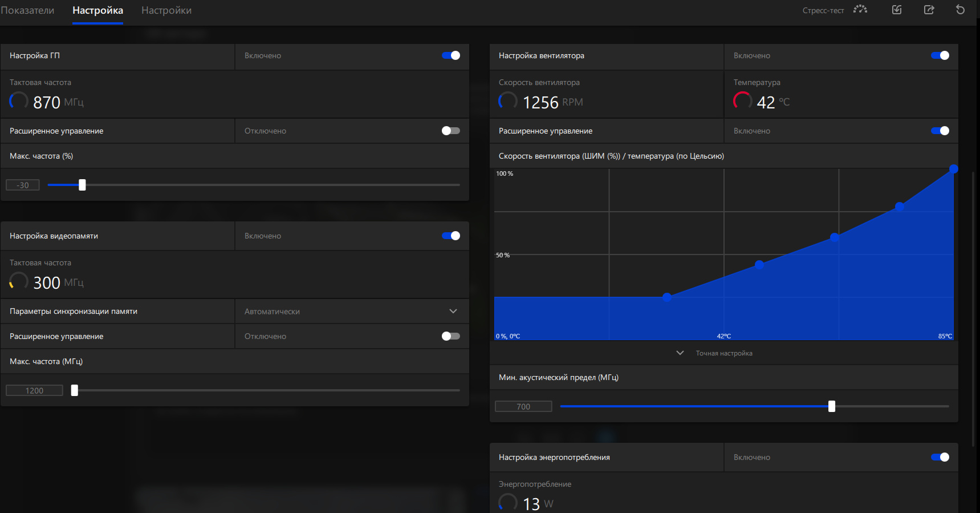Click the 1256 RPM fan speed gauge icon
This screenshot has width=980, height=513.
(508, 101)
